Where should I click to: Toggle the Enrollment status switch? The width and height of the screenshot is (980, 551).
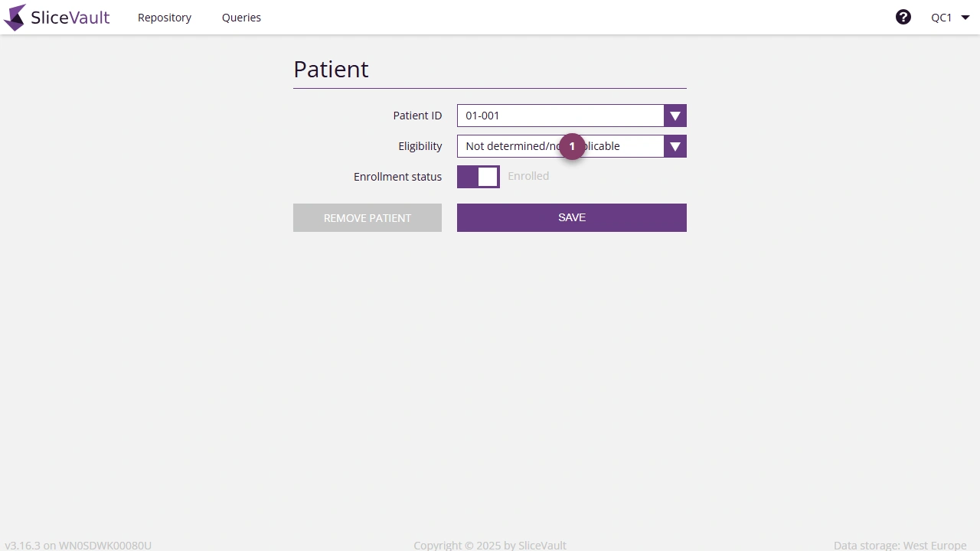coord(478,176)
